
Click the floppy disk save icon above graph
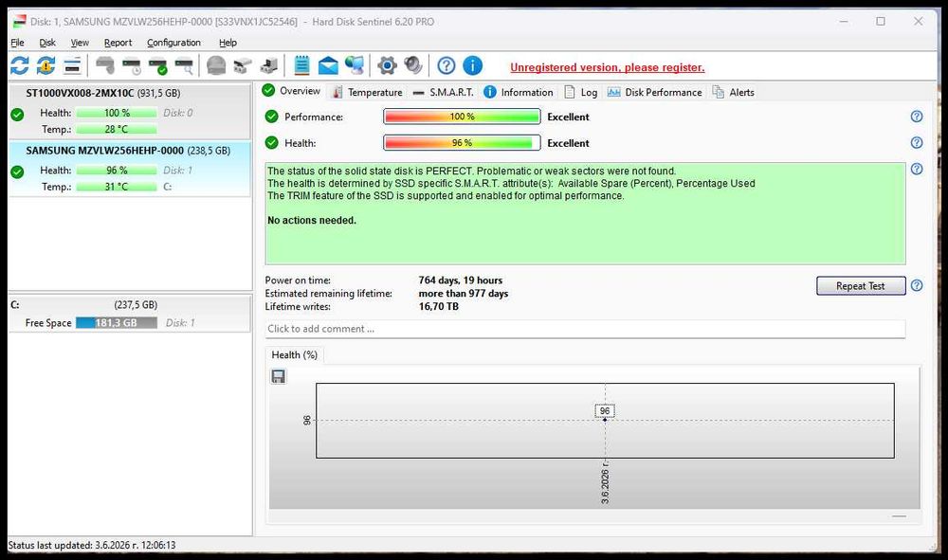coord(278,376)
